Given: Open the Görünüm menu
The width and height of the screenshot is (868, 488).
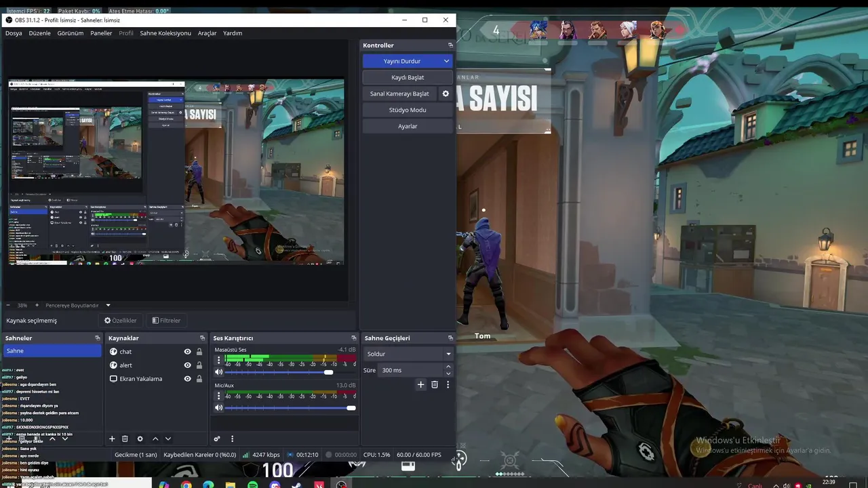Looking at the screenshot, I should tap(71, 33).
